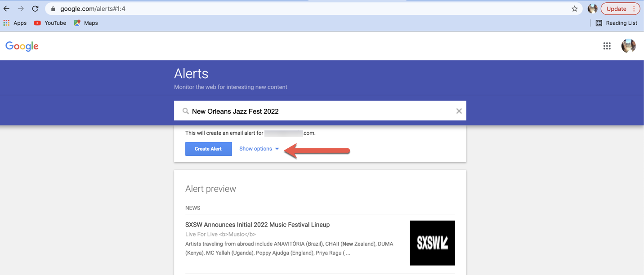
Task: Click the NEWS section label
Action: (x=192, y=208)
